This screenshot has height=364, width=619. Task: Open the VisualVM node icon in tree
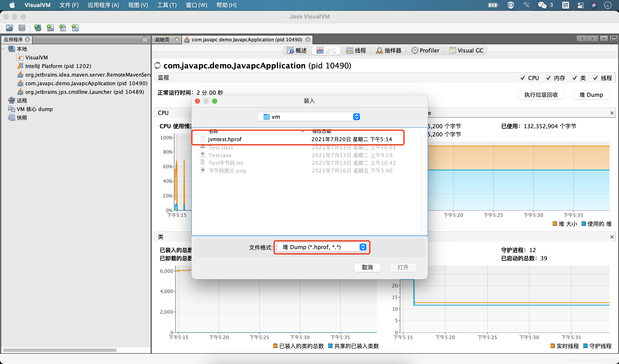tap(20, 57)
